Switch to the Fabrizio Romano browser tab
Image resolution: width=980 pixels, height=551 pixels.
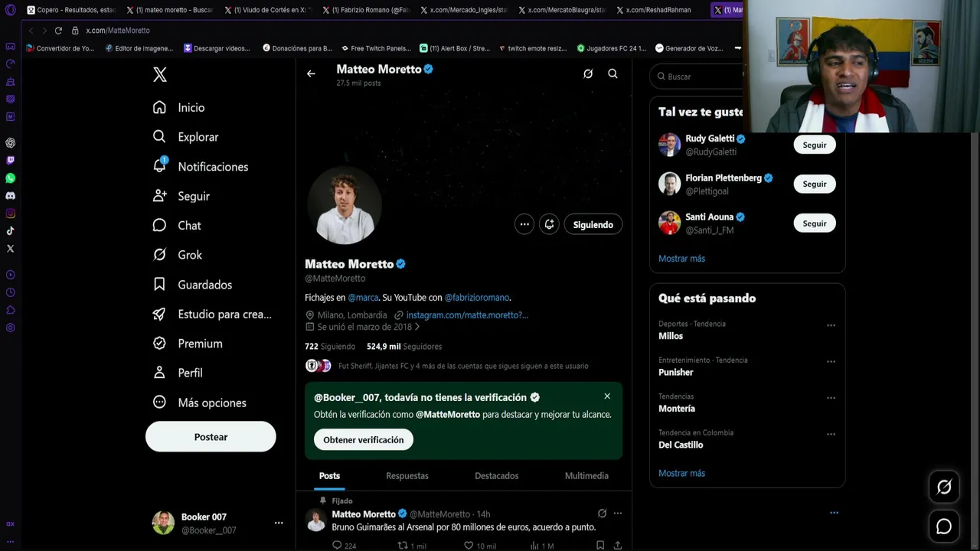366,10
